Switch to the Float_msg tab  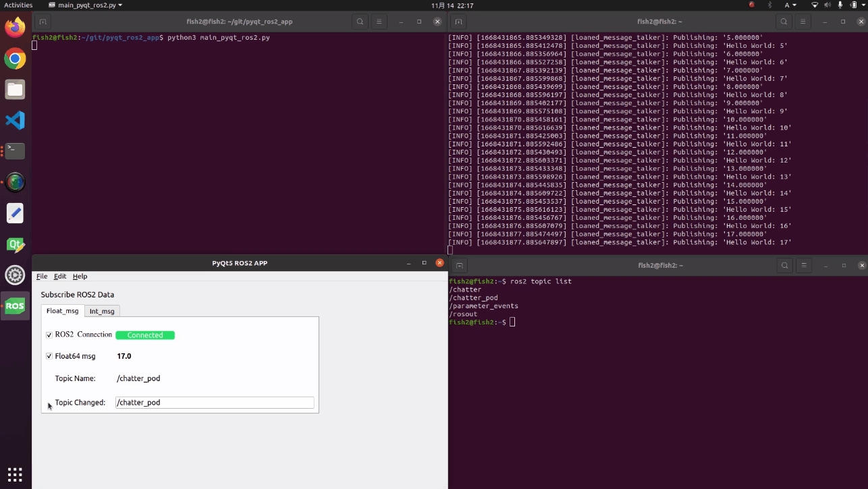63,311
